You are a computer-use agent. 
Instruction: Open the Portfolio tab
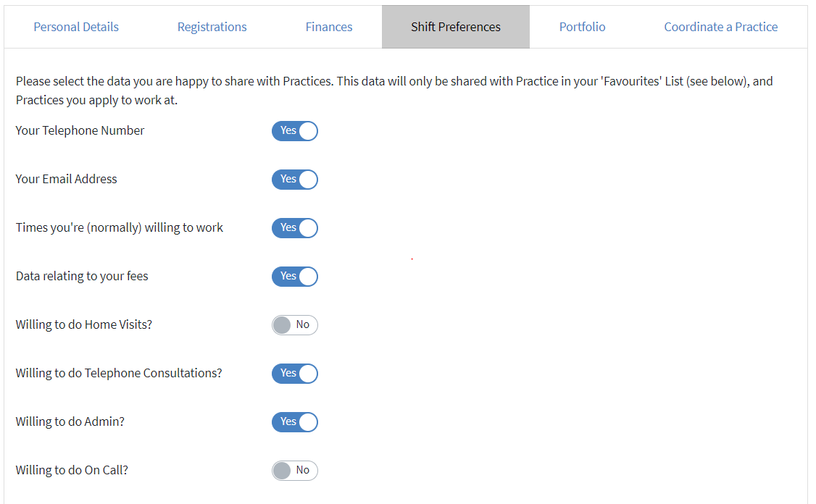click(582, 27)
